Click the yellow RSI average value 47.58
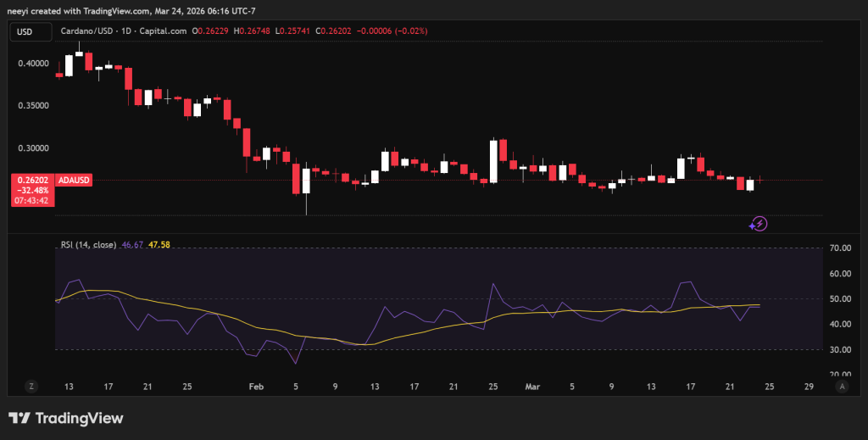 click(x=159, y=245)
